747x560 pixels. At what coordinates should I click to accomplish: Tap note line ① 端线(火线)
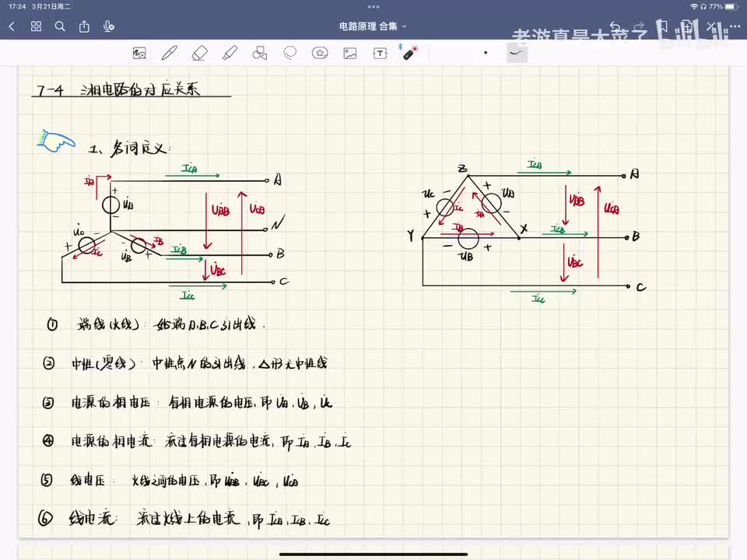click(x=156, y=325)
